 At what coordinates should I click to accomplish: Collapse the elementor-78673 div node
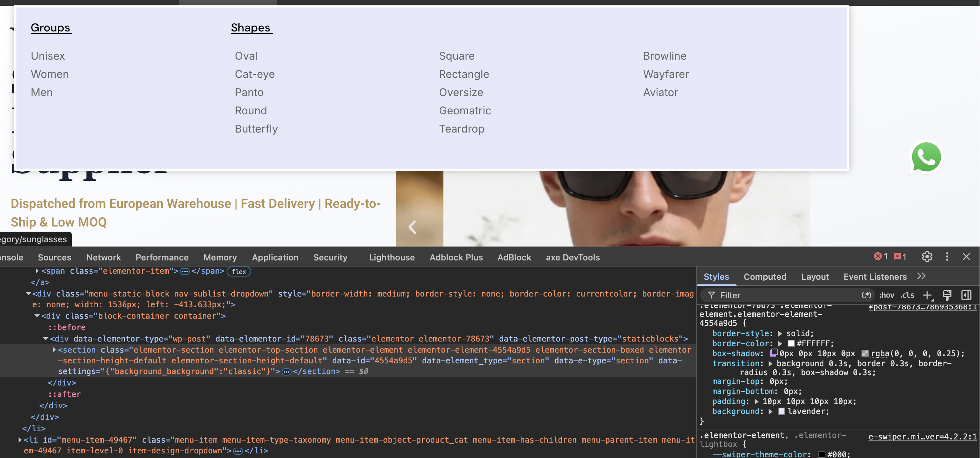[x=46, y=338]
